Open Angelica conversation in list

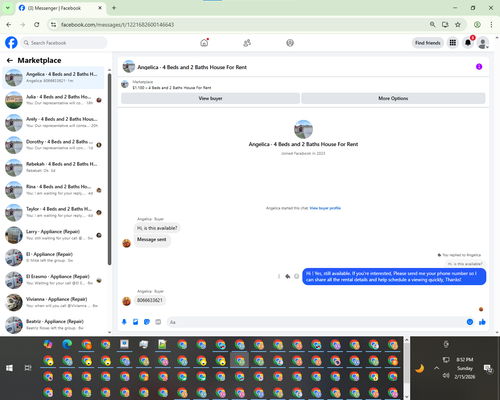tap(53, 77)
